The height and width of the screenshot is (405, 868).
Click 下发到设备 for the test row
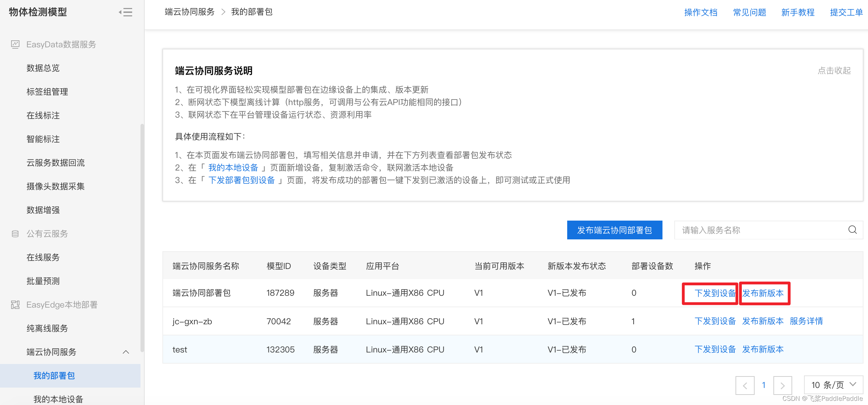coord(715,349)
